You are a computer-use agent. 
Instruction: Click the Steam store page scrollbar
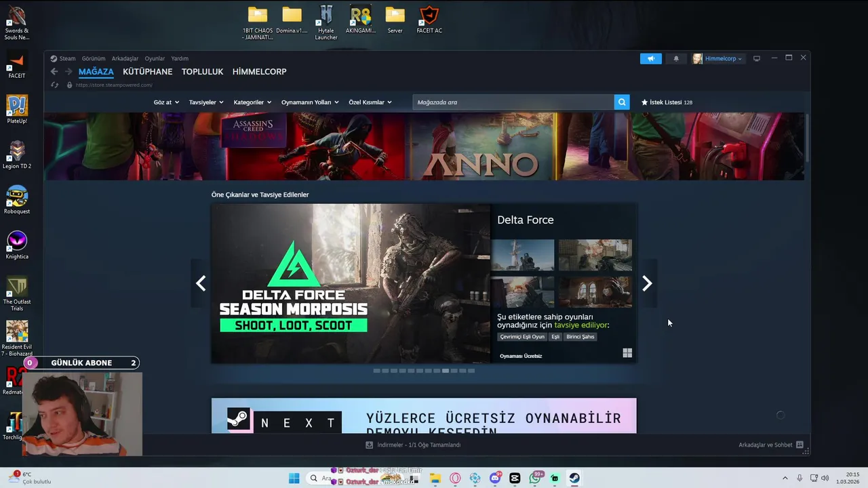pos(807,139)
